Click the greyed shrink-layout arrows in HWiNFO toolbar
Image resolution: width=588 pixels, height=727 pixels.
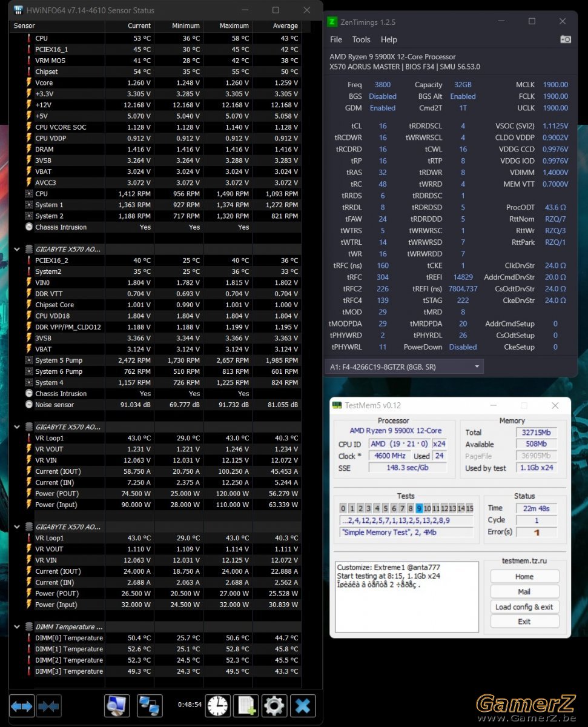pyautogui.click(x=48, y=706)
